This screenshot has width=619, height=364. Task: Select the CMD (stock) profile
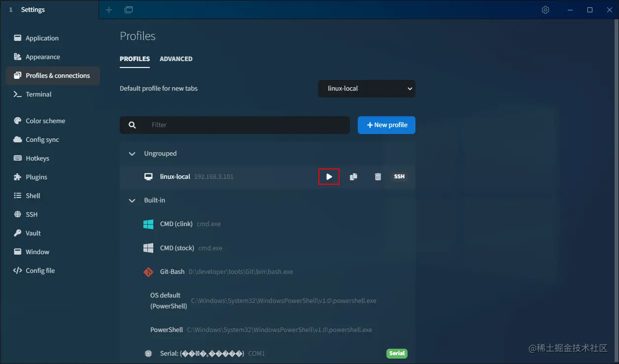(268, 248)
